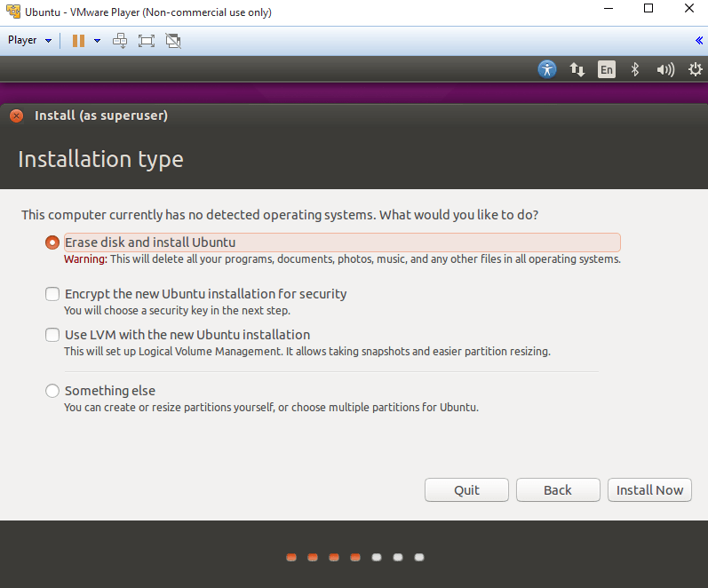This screenshot has height=588, width=708.
Task: Close the installer with the orange X
Action: [17, 115]
